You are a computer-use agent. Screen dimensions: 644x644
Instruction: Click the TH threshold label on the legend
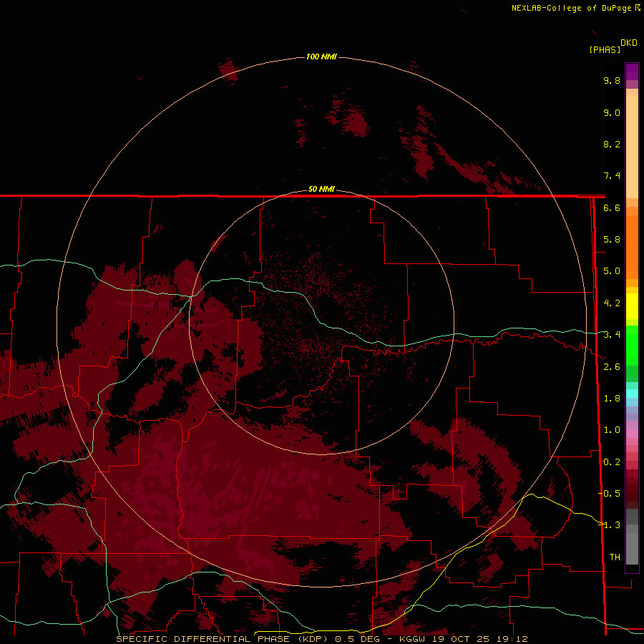tap(615, 557)
